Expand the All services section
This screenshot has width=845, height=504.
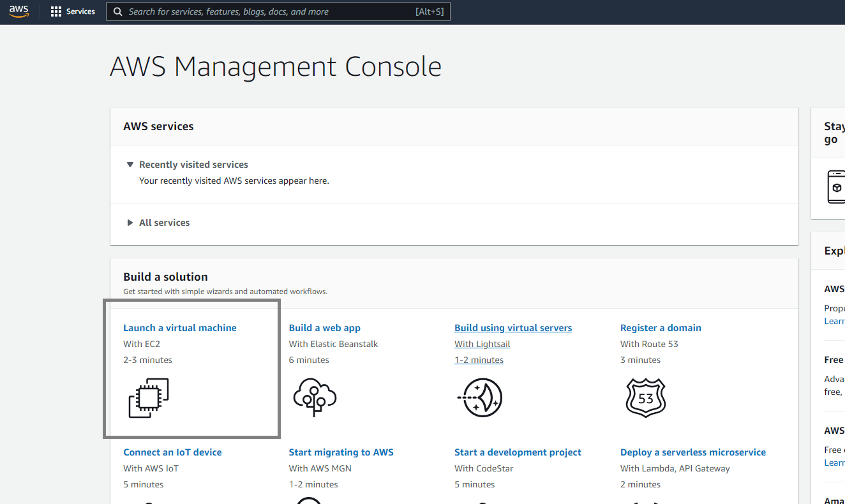coord(130,223)
